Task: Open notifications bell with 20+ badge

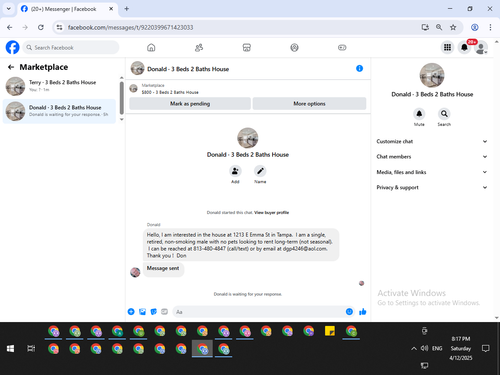Action: (x=464, y=47)
